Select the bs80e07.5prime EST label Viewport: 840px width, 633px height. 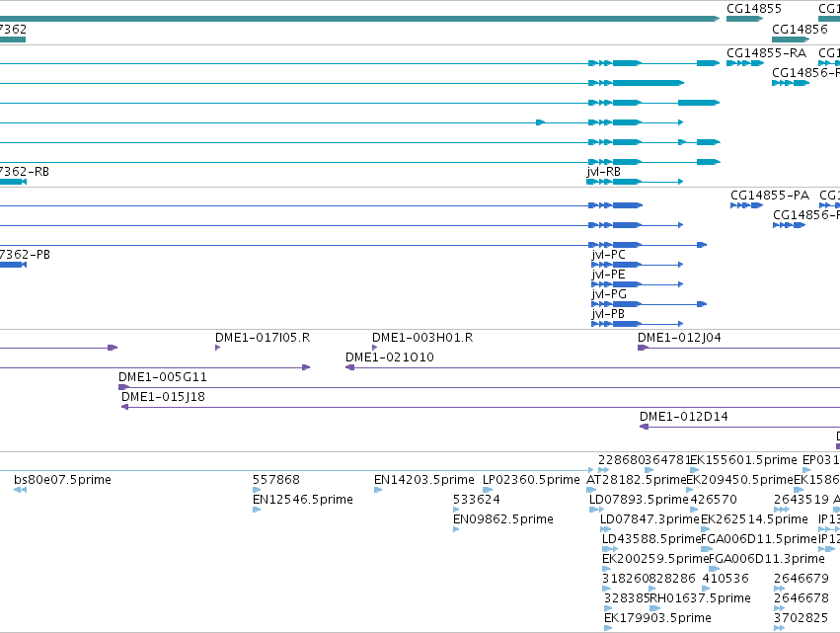(62, 480)
